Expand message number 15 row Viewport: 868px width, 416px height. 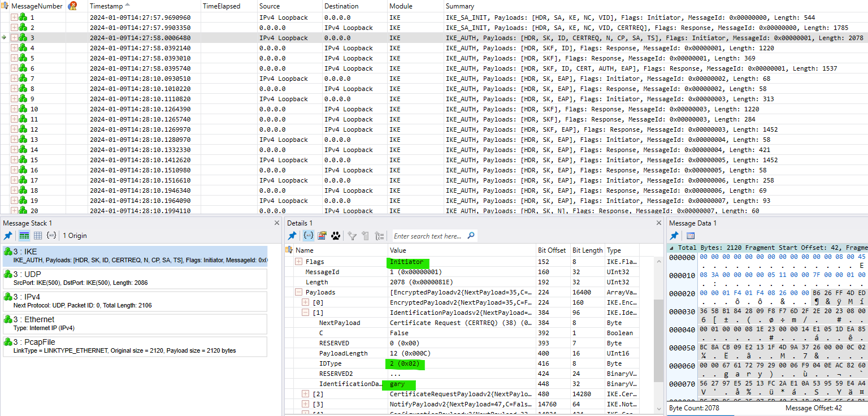click(14, 160)
